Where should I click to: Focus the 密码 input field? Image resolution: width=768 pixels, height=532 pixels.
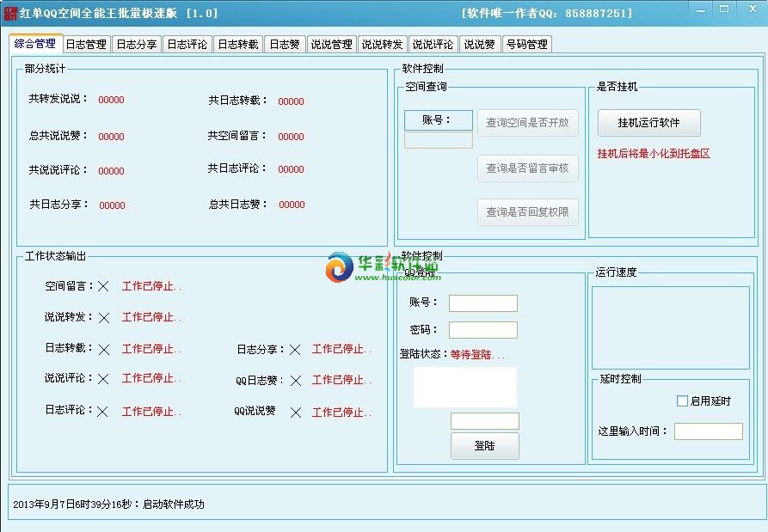click(483, 330)
